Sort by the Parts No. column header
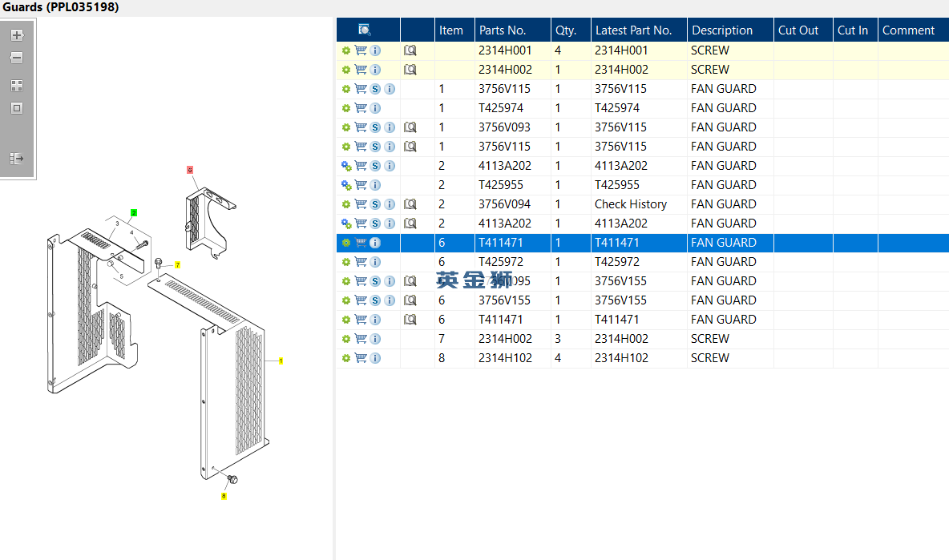The image size is (949, 560). point(513,30)
